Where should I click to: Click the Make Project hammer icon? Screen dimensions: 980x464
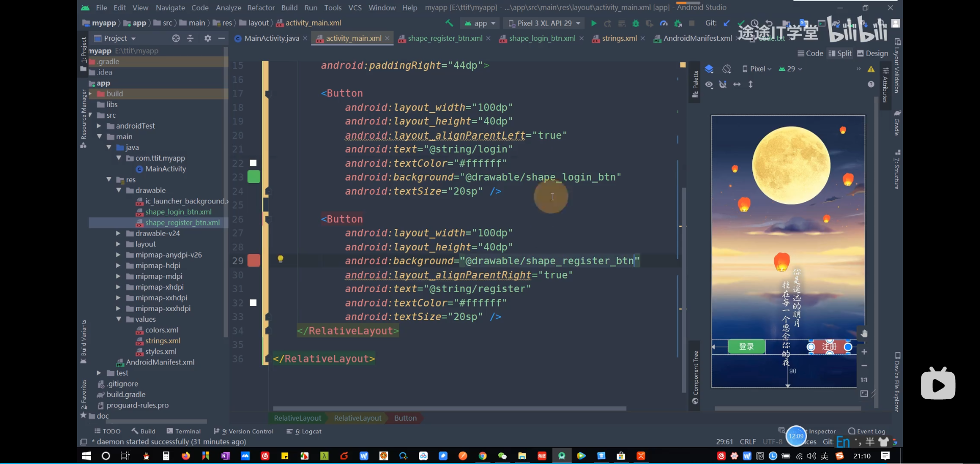point(449,23)
